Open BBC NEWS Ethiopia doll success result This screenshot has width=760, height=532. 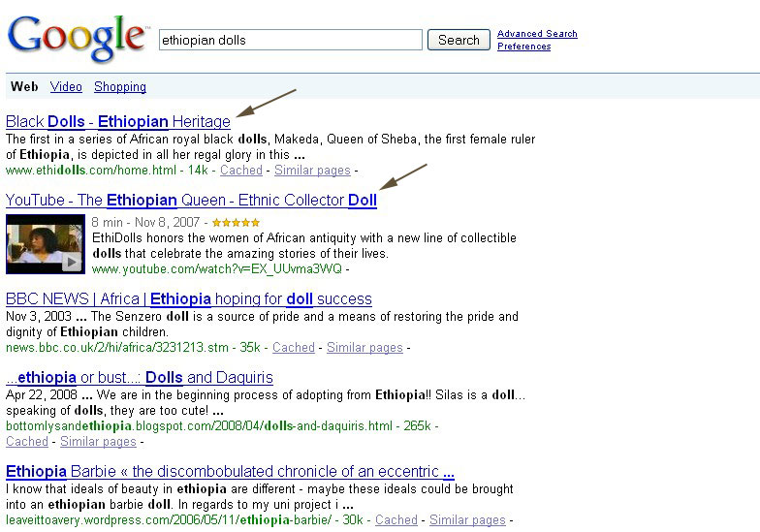(x=188, y=298)
